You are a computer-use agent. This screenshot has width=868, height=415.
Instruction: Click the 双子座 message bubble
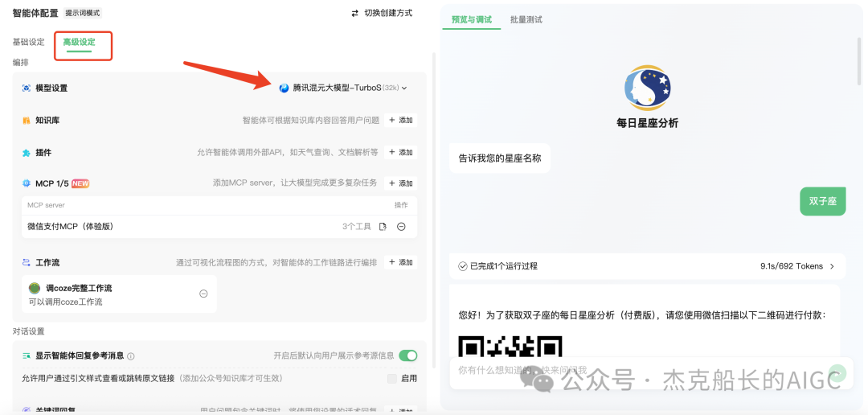(823, 202)
